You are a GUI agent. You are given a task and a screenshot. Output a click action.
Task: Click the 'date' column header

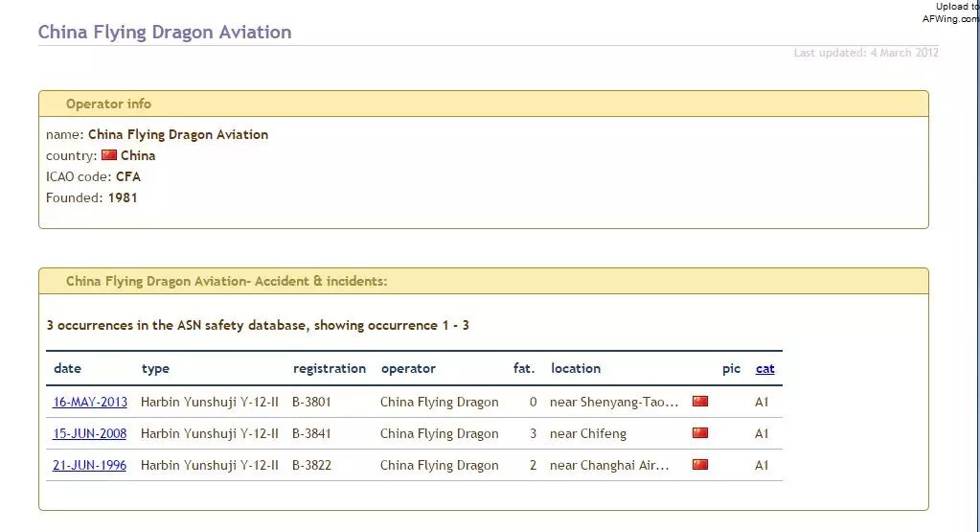pyautogui.click(x=67, y=369)
